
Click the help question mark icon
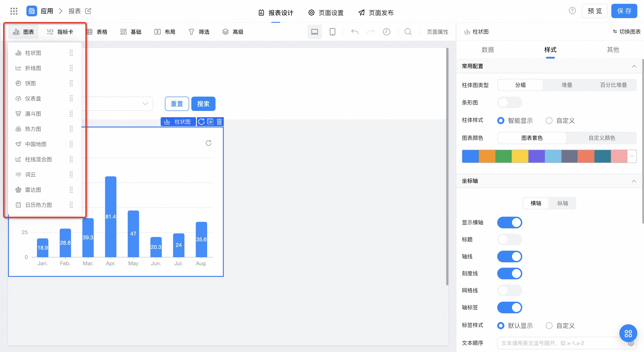coord(572,11)
